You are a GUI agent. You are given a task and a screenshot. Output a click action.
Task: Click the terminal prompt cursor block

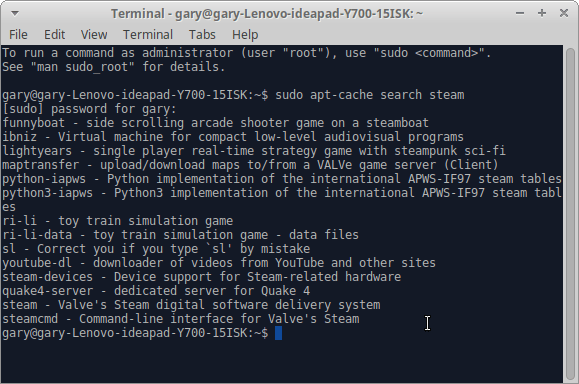[278, 333]
